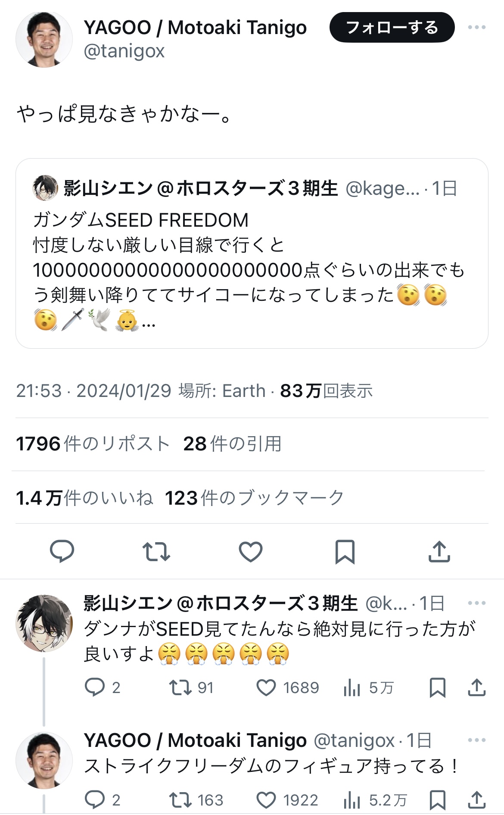Screen dimensions: 504x815
Task: Open the more options menu beside follow button
Action: coord(476,28)
